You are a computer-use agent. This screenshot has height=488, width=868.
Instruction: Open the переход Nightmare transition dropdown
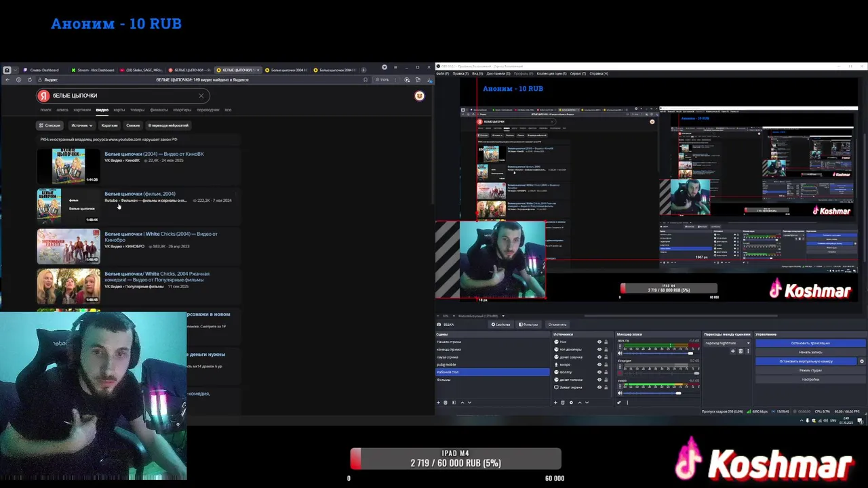[727, 343]
